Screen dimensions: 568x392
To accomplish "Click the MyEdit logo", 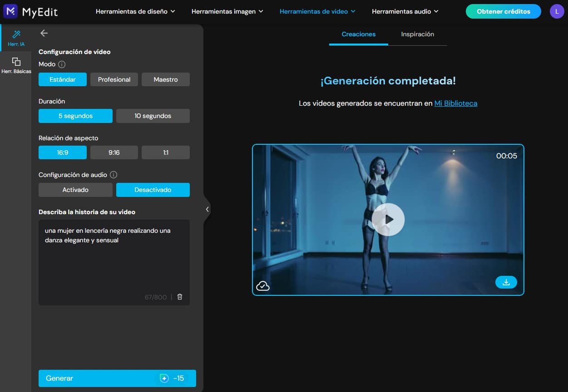I will (x=30, y=11).
